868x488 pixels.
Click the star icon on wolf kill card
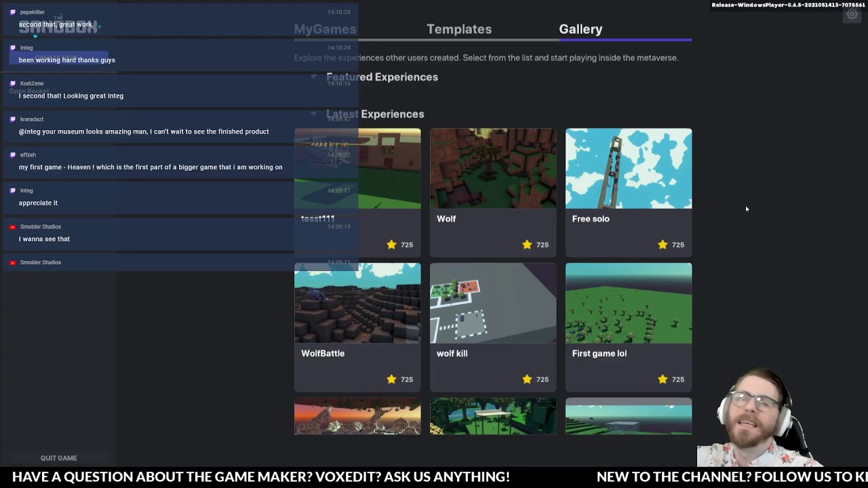[x=527, y=380]
